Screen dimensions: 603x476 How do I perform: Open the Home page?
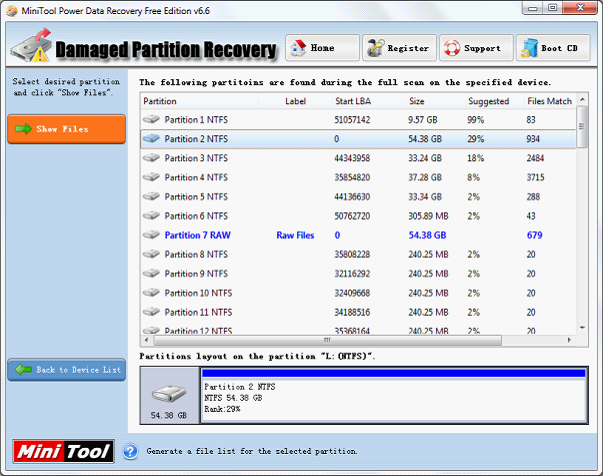[322, 48]
